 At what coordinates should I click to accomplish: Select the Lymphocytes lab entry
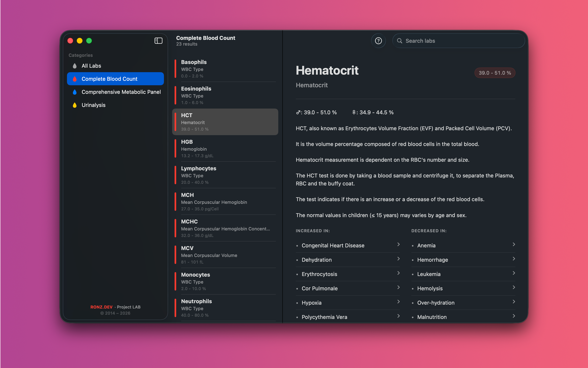pos(225,175)
